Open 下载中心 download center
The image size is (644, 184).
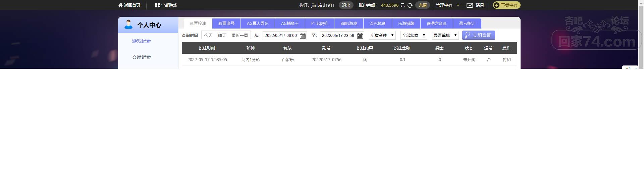[506, 5]
